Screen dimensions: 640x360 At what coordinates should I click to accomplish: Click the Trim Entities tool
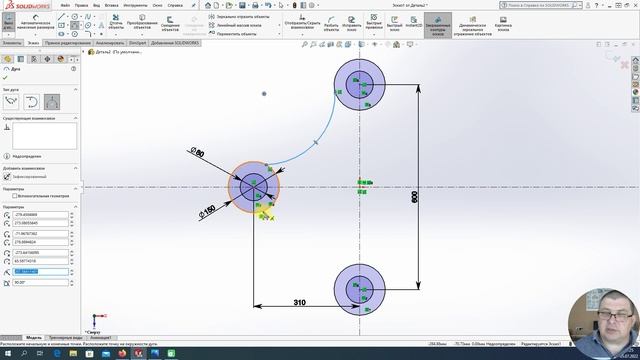pos(116,22)
